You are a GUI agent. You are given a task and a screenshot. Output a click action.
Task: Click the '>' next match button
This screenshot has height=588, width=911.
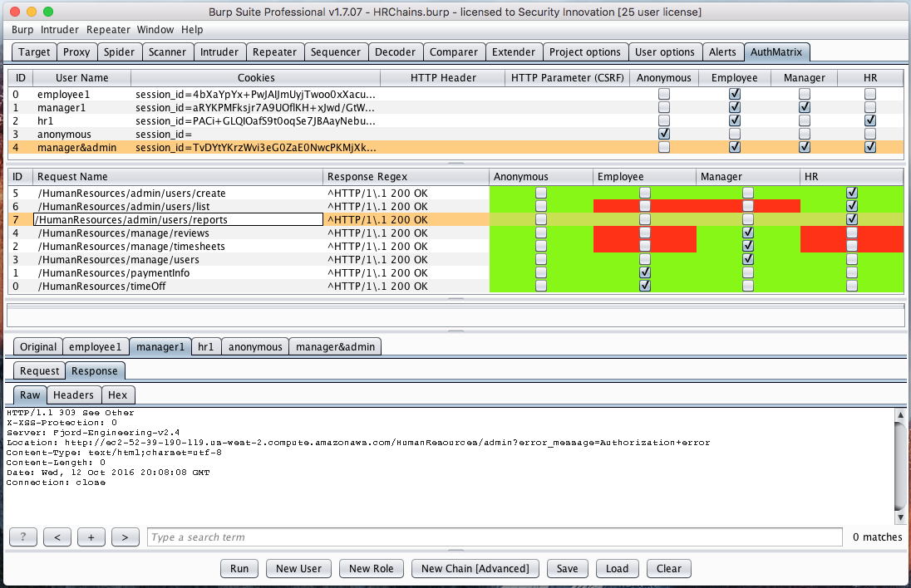[125, 537]
